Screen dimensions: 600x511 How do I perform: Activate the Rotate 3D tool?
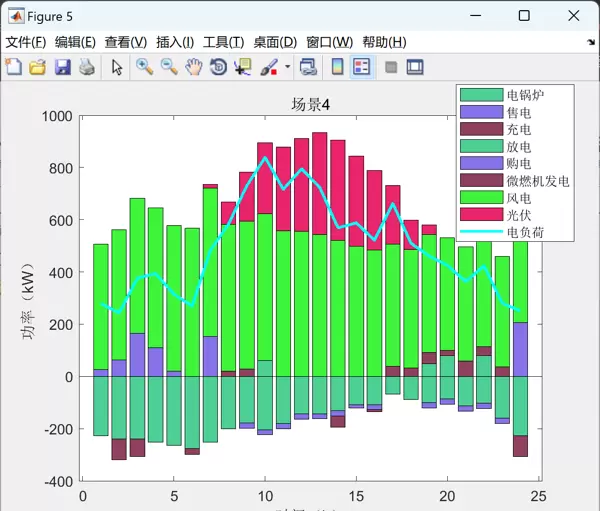[x=218, y=67]
